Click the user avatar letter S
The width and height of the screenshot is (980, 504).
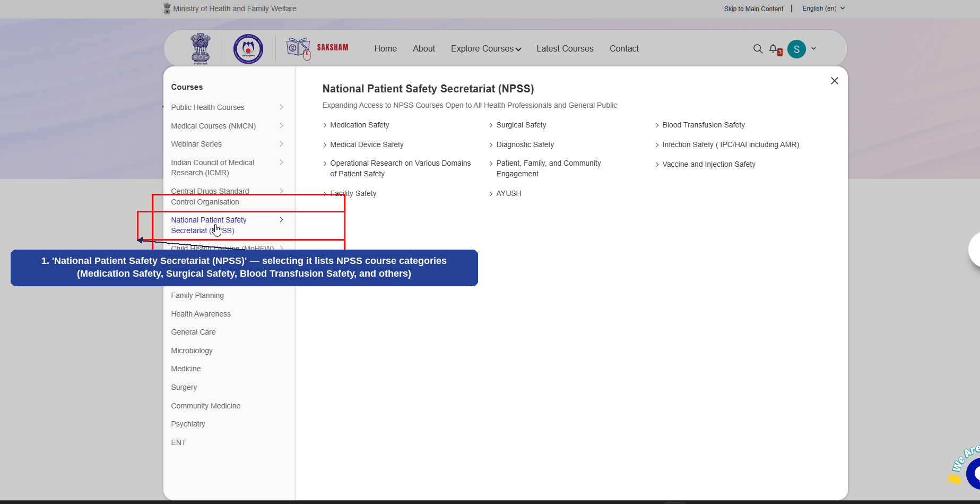coord(796,49)
